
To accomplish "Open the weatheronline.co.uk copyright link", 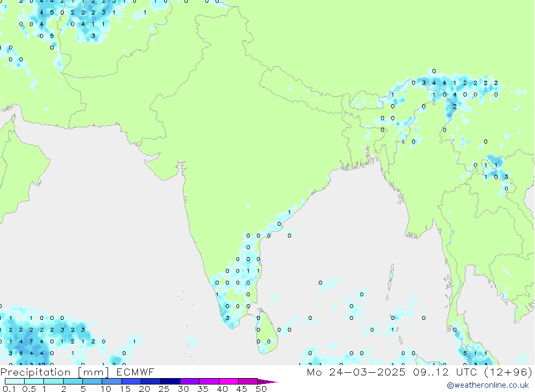I will pyautogui.click(x=488, y=385).
